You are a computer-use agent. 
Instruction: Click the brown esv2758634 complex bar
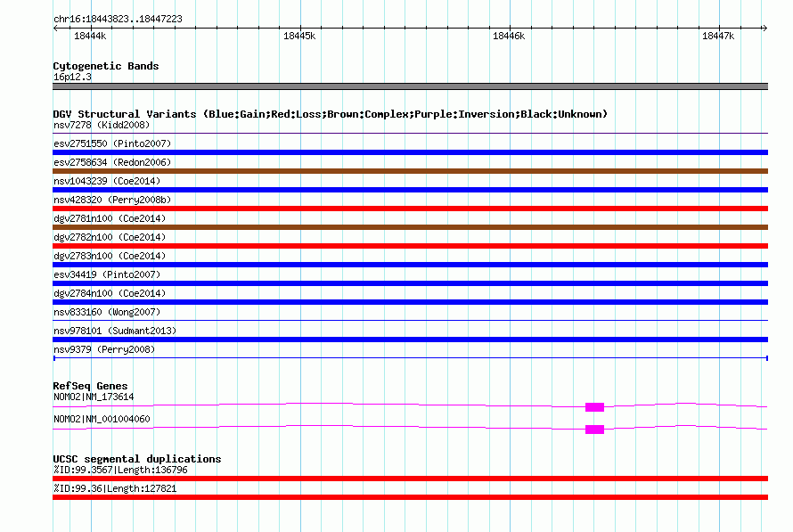[410, 171]
